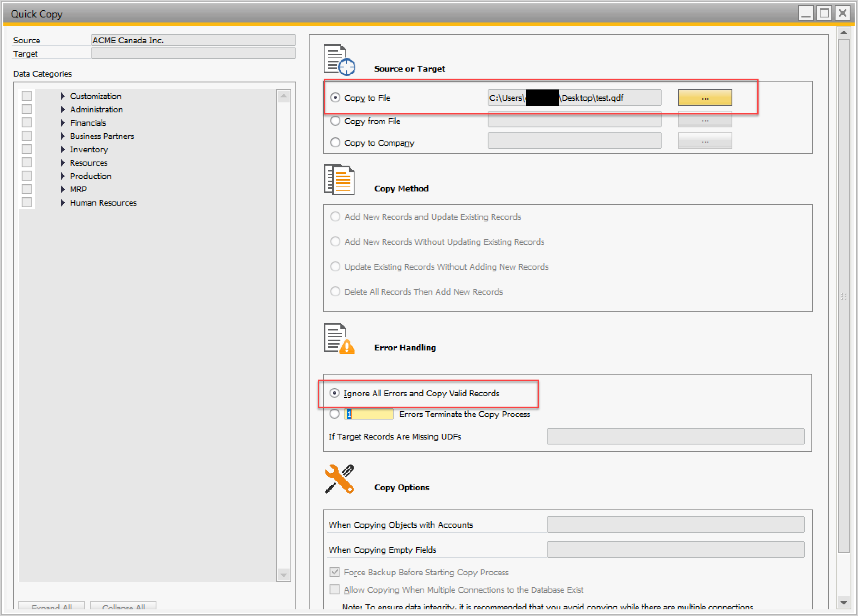The image size is (858, 616).
Task: Select the Copy to Company radio option
Action: (x=335, y=143)
